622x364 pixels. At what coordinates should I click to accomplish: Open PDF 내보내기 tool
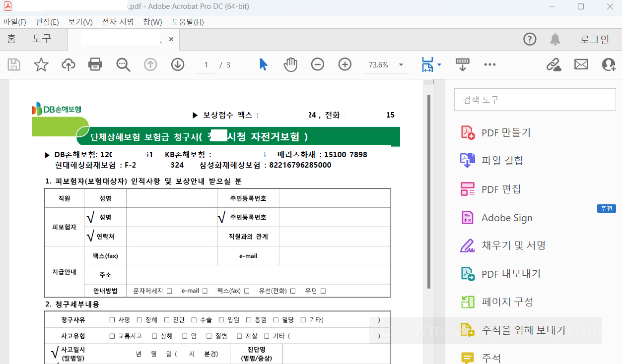click(x=500, y=274)
